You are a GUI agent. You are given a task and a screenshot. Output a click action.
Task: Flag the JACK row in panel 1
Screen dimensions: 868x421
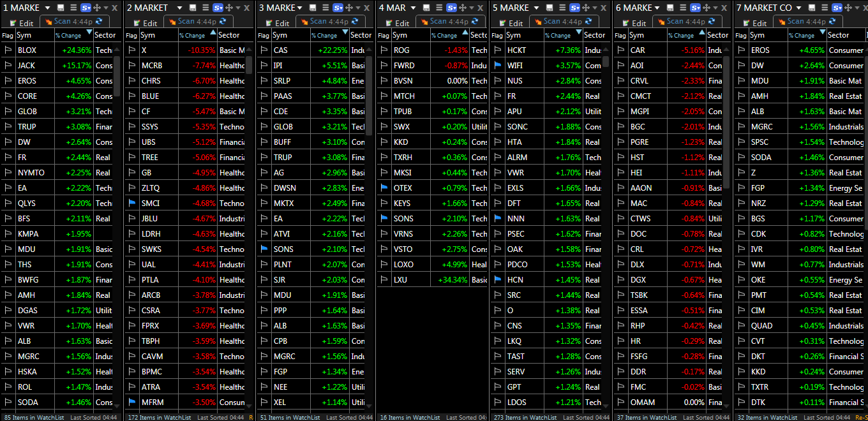pos(8,65)
